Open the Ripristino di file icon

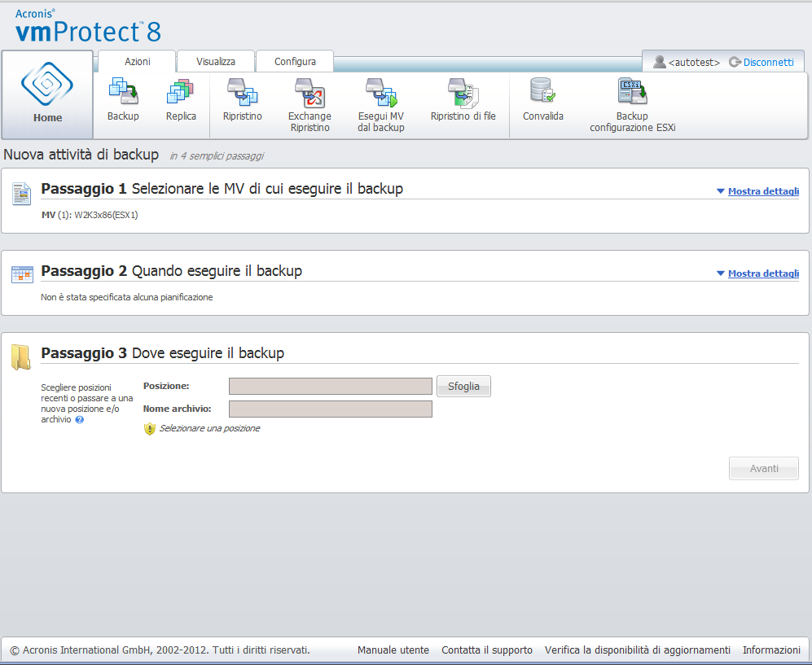pos(463,92)
